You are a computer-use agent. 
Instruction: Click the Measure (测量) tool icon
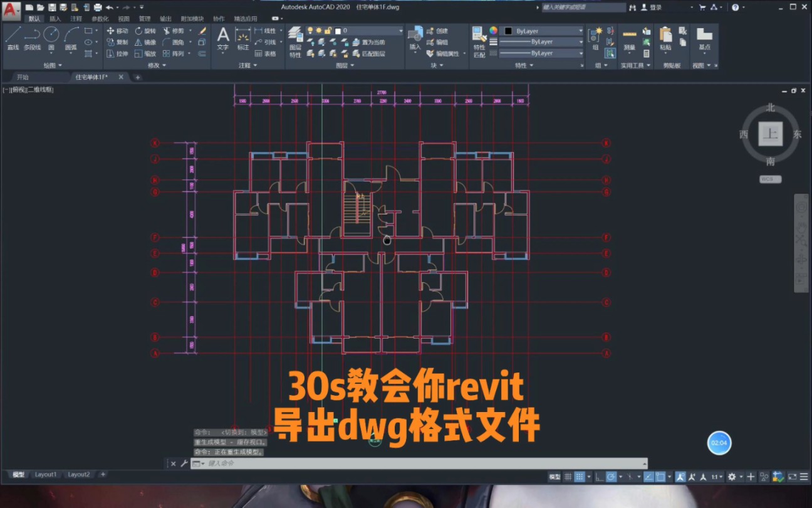(x=629, y=38)
